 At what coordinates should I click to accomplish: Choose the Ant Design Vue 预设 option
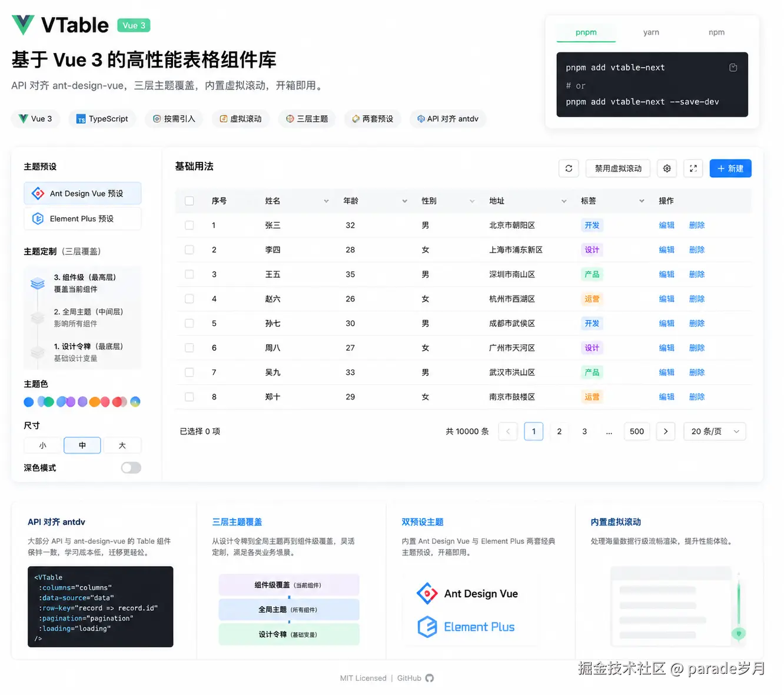point(82,194)
